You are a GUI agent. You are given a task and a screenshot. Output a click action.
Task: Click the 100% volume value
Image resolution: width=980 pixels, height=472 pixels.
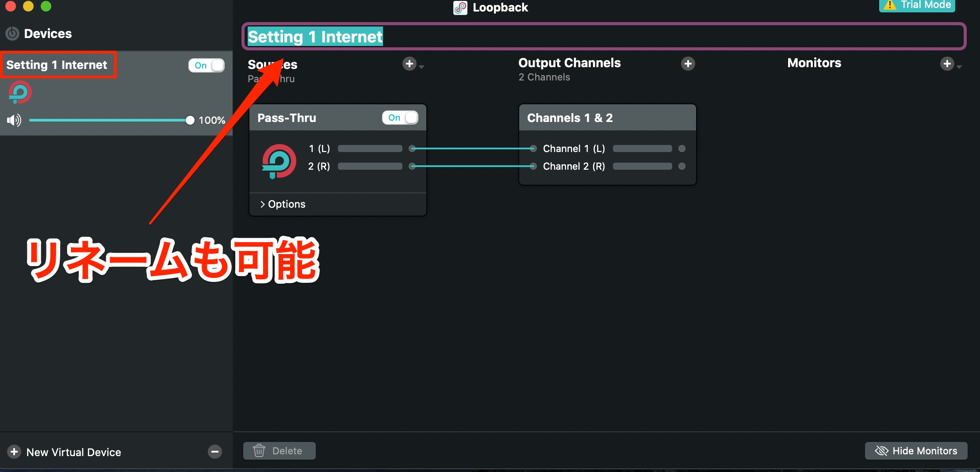pyautogui.click(x=212, y=120)
